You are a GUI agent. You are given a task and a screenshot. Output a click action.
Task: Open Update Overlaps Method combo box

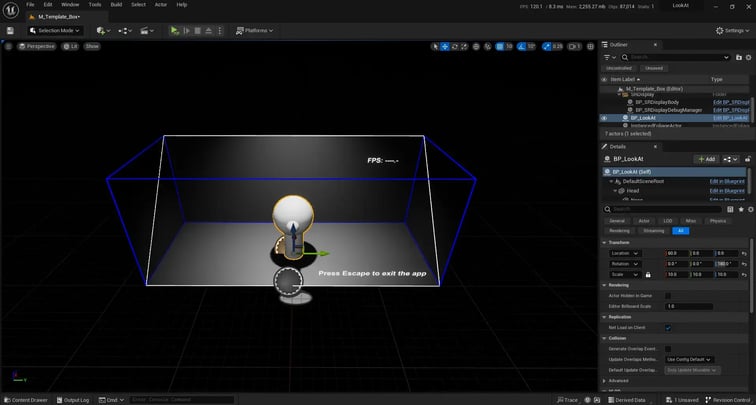point(689,359)
